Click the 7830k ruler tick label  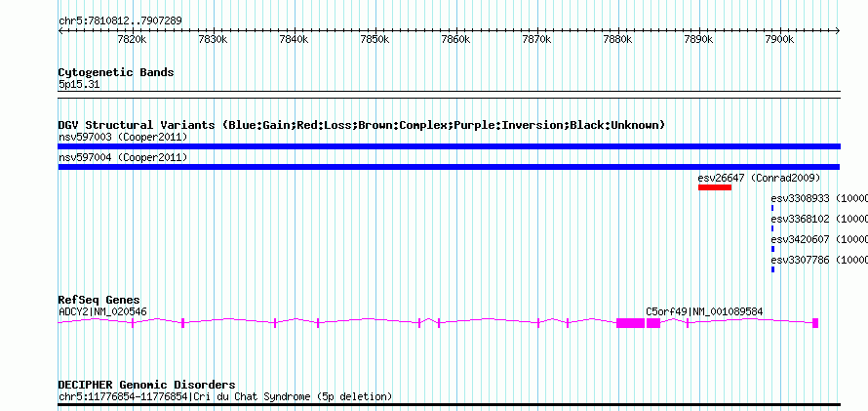(x=214, y=40)
